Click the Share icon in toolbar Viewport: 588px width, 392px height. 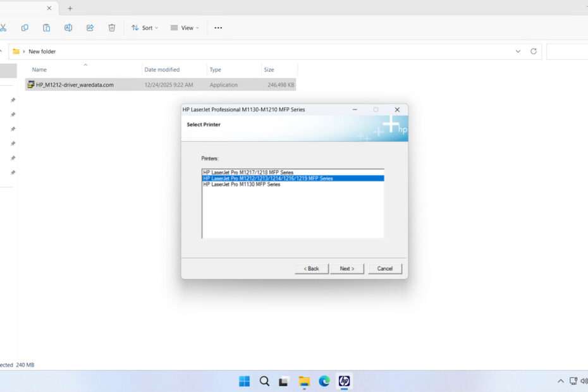(90, 28)
